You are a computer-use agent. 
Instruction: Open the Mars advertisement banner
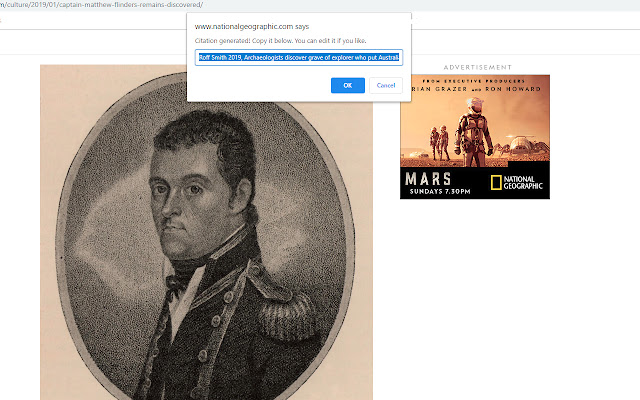[475, 137]
